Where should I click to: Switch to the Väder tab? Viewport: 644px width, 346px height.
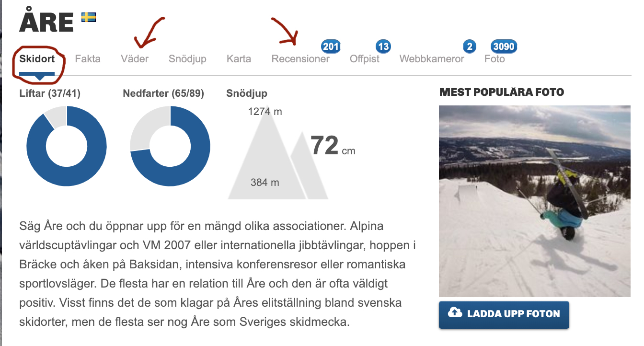pos(135,59)
